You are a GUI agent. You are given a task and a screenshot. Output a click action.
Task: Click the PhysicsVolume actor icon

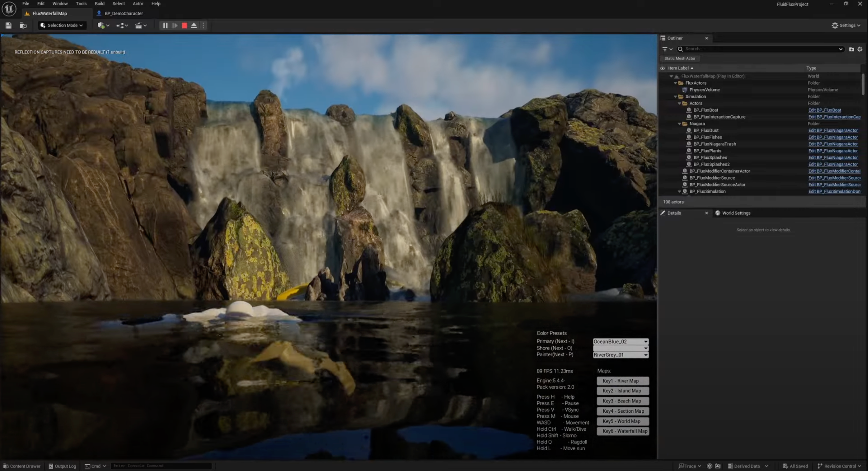(x=684, y=90)
